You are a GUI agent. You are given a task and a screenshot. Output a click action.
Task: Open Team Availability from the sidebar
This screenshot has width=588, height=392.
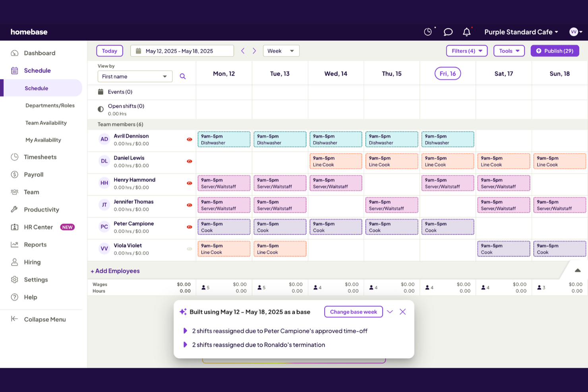(46, 123)
